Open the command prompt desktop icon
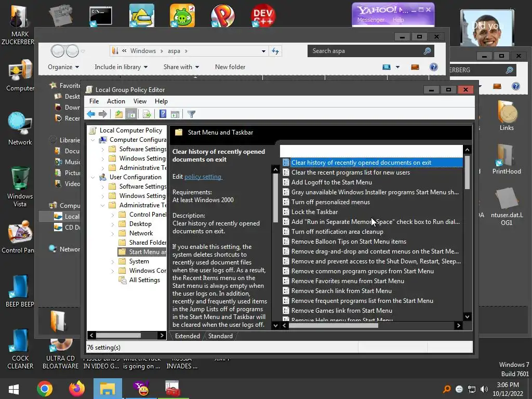 tap(100, 16)
